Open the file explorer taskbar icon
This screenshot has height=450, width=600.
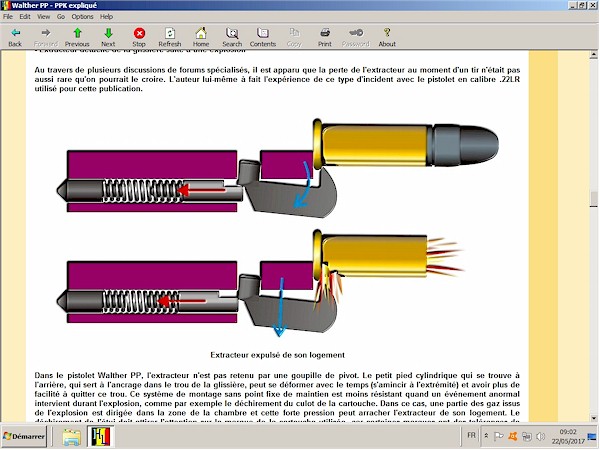[x=72, y=437]
